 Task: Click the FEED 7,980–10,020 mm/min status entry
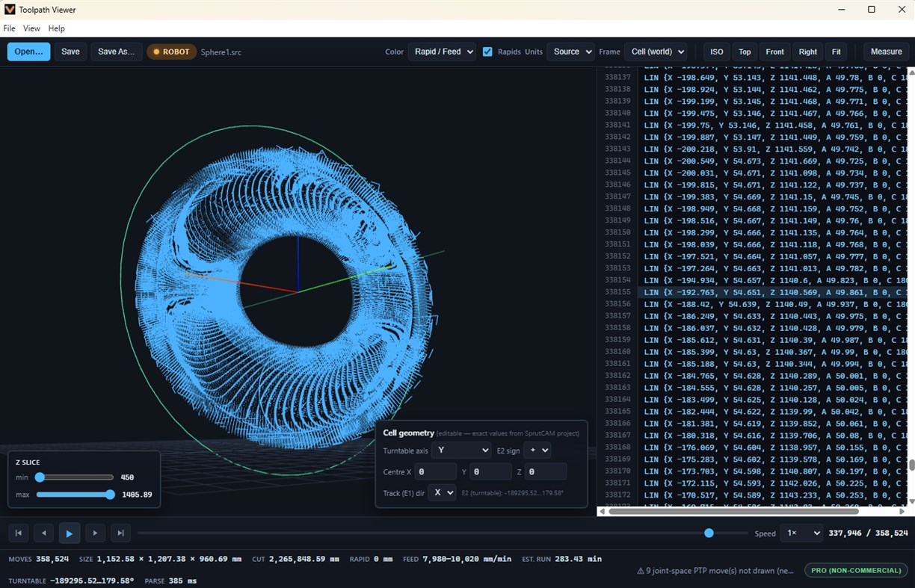pyautogui.click(x=457, y=559)
